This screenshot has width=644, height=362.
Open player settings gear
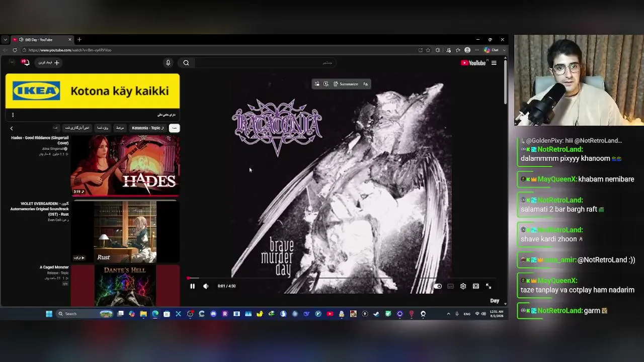point(463,286)
